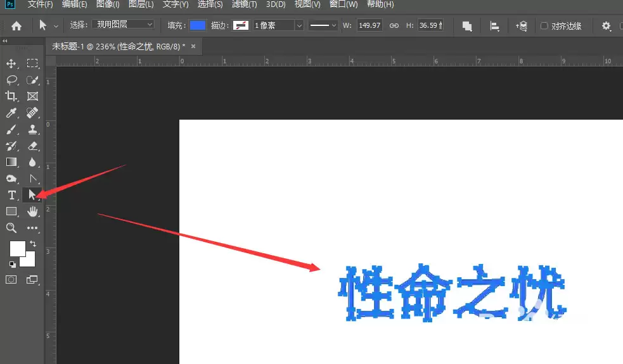
Task: Toggle Quick Mask mode
Action: coord(11,279)
